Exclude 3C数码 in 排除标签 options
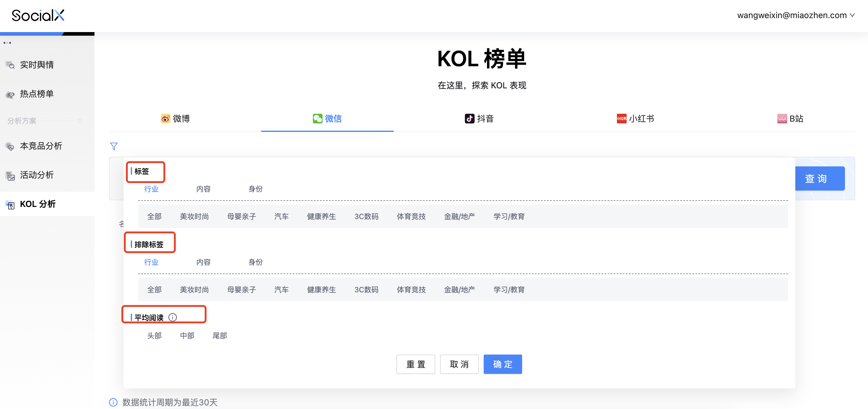This screenshot has height=409, width=868. click(x=366, y=290)
